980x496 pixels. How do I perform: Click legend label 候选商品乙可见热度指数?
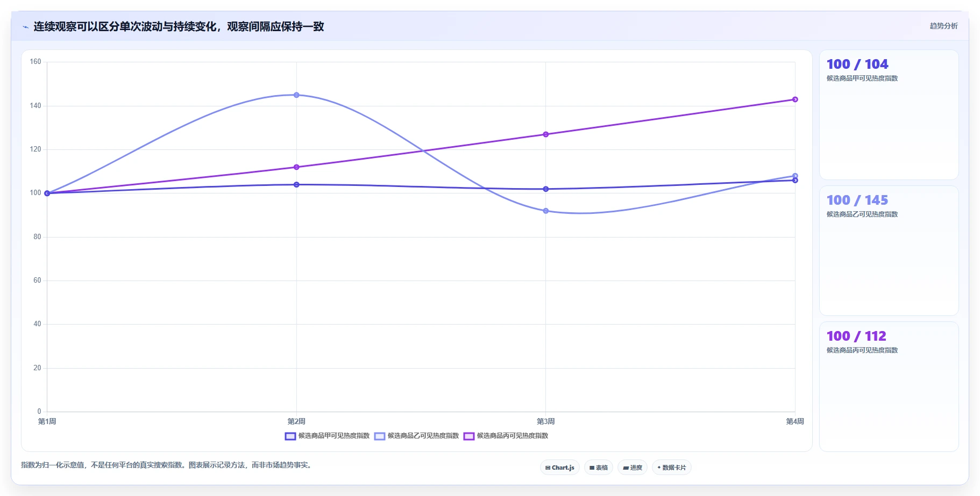pos(423,436)
